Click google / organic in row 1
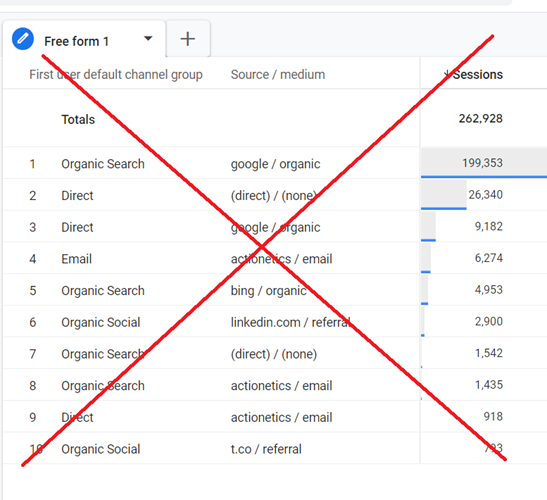 tap(275, 164)
